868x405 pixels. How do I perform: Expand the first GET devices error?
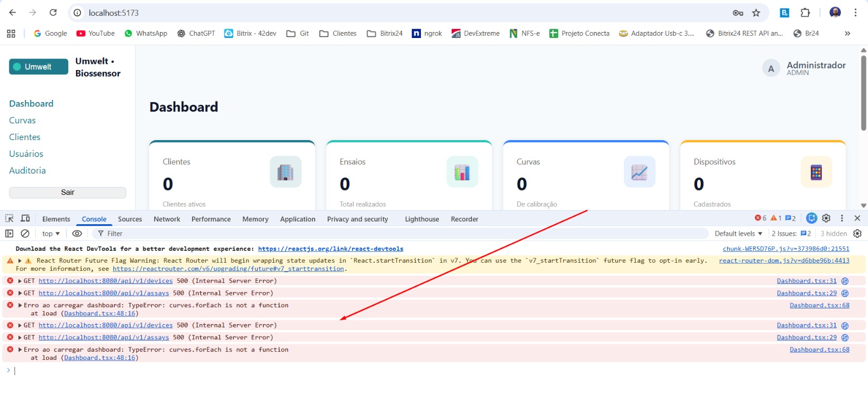[20, 281]
